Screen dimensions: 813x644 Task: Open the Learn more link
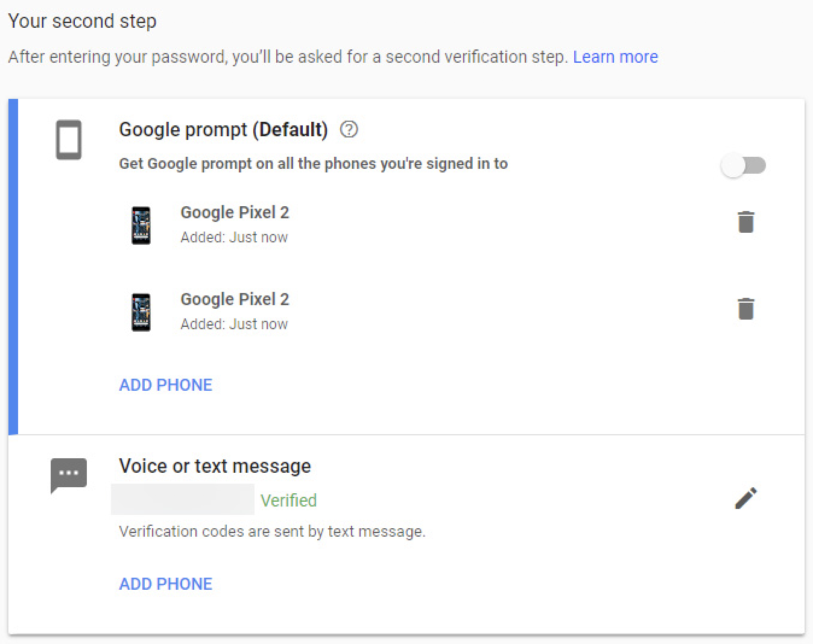pos(615,57)
